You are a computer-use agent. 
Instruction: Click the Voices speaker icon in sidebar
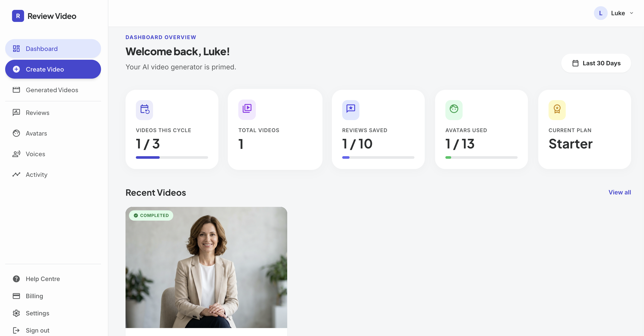pos(16,154)
